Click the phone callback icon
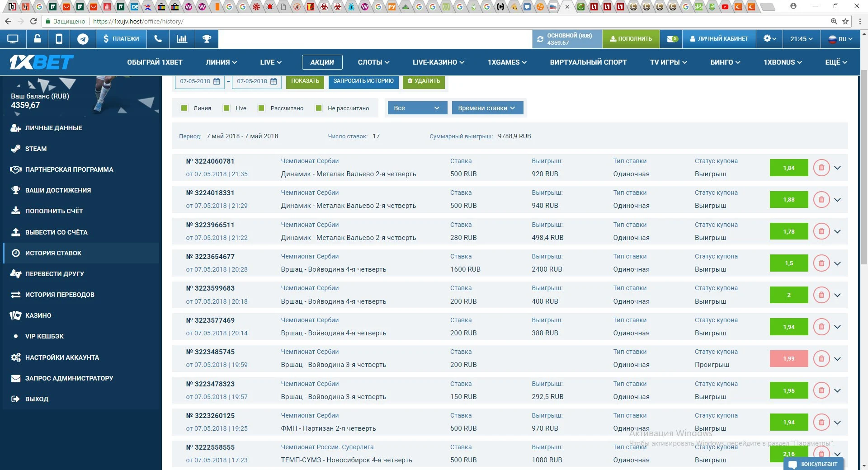Viewport: 868px width, 470px height. (158, 39)
